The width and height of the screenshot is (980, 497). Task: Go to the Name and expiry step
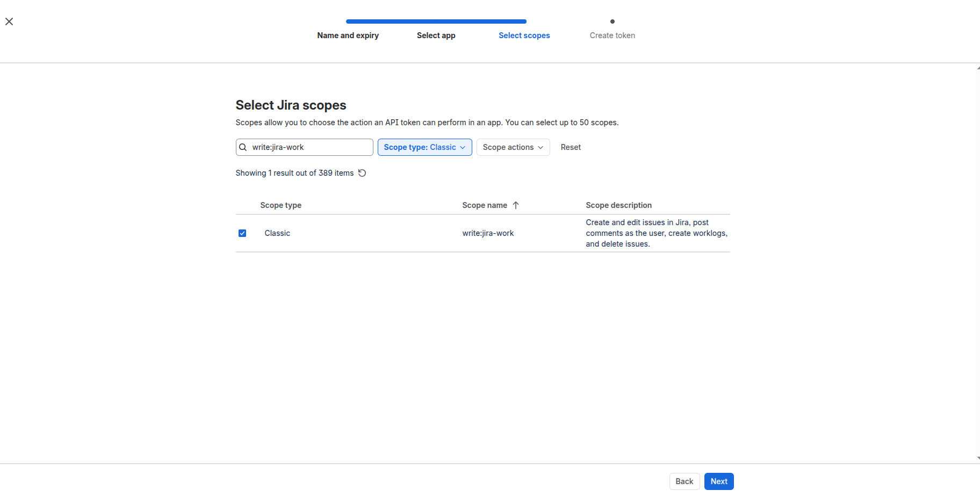coord(348,35)
